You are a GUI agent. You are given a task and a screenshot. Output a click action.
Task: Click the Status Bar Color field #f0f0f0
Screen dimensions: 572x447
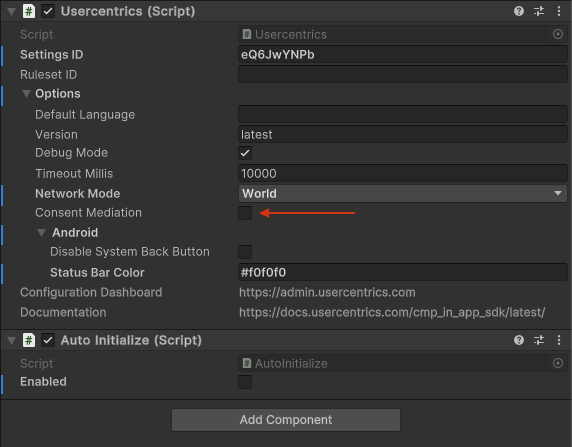403,272
